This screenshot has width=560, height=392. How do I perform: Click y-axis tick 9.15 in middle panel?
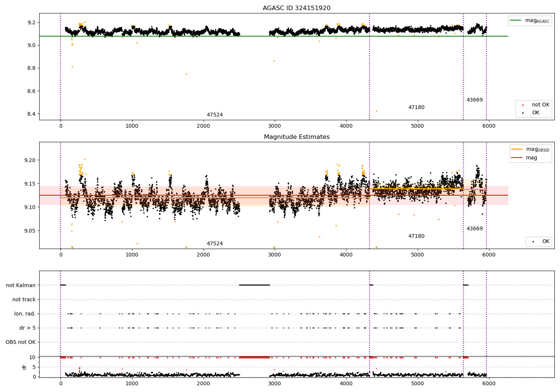coord(30,184)
